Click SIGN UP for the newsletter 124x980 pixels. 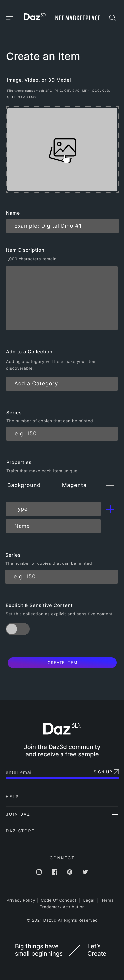pos(106,772)
